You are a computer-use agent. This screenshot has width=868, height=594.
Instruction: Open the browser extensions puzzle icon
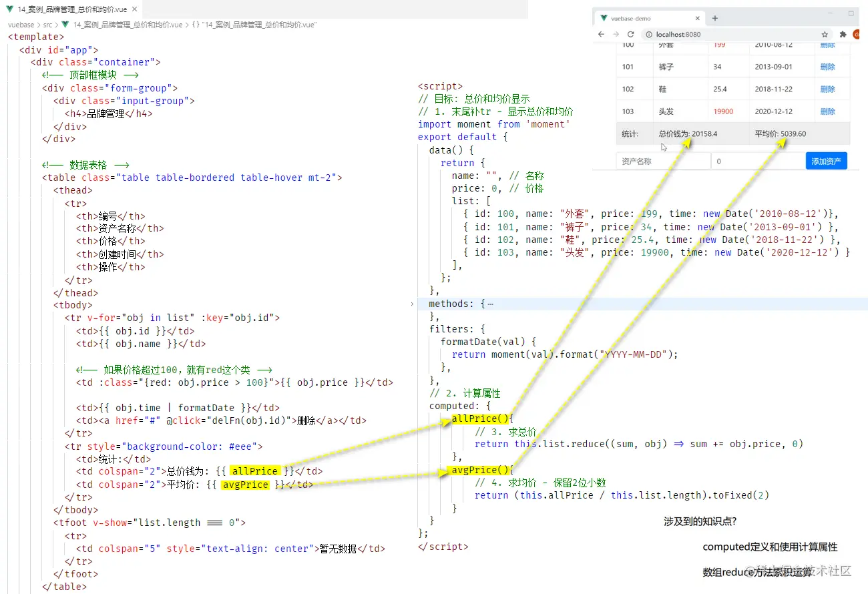843,34
